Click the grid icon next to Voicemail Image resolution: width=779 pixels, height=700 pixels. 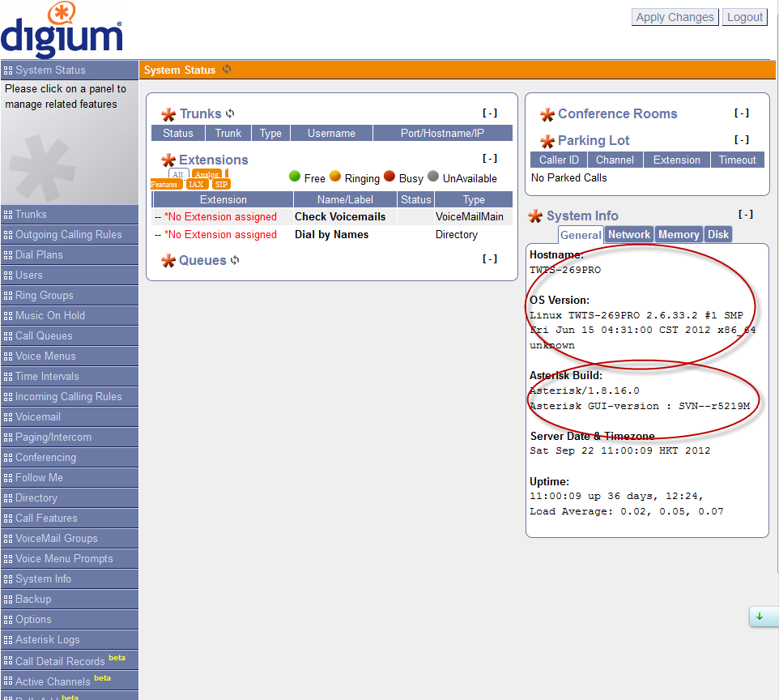[8, 417]
